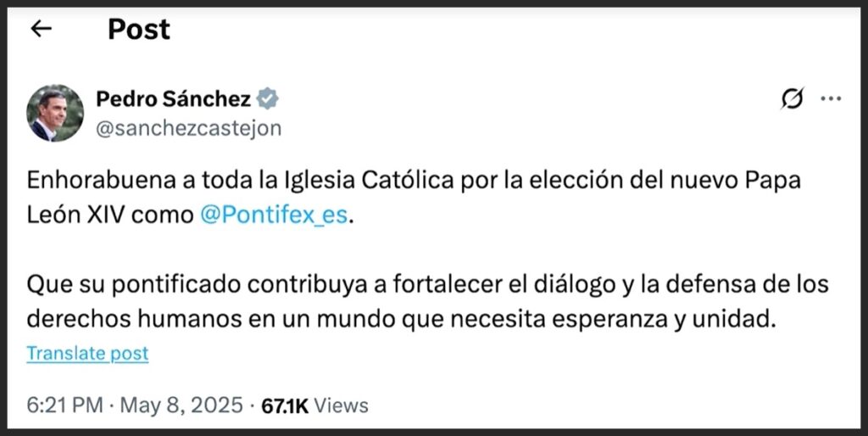Click the Views label
868x436 pixels.
342,405
